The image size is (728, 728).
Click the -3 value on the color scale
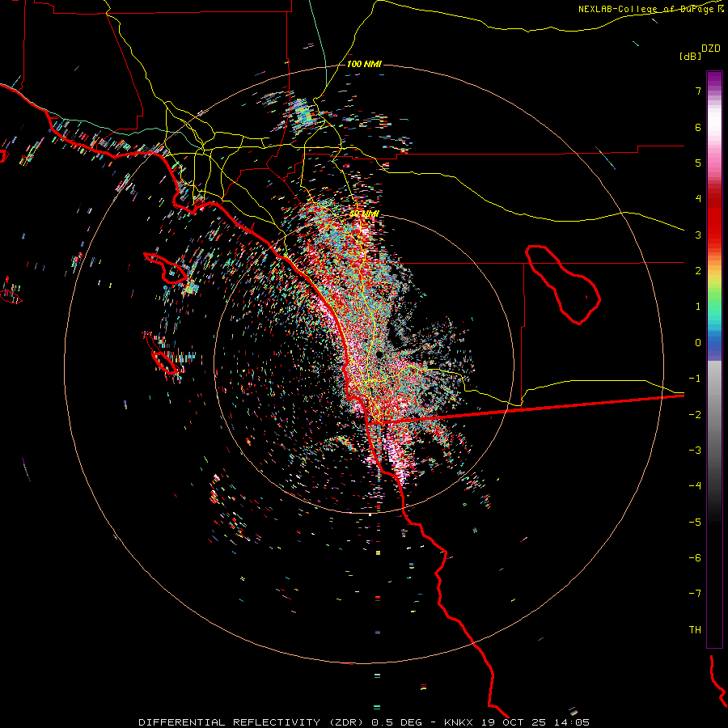[695, 451]
